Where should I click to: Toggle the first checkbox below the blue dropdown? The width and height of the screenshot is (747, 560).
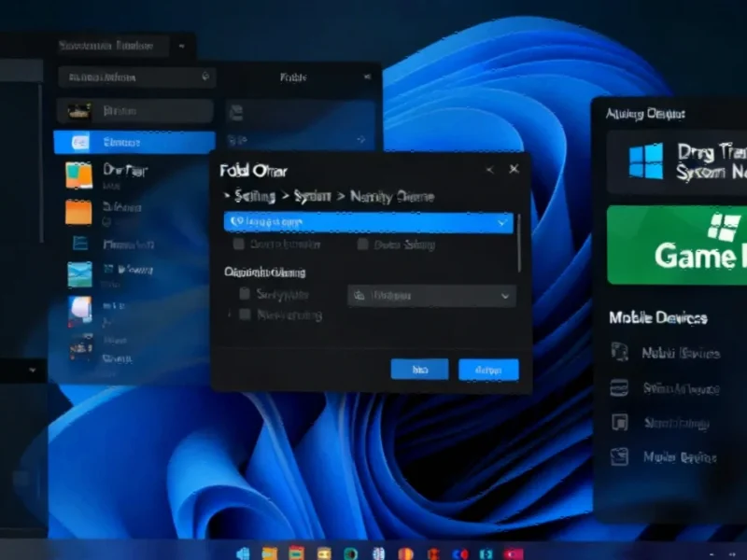[x=239, y=245]
